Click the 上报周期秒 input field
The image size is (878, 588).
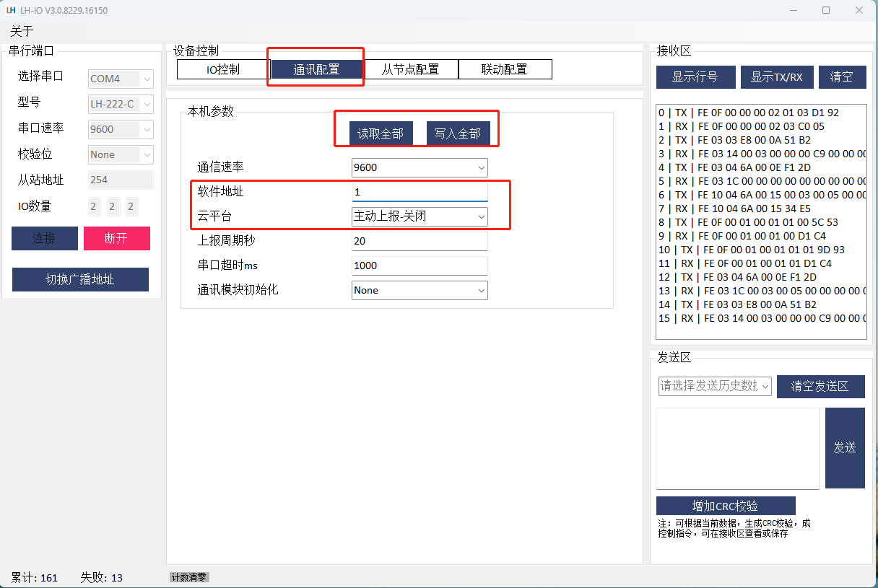click(420, 241)
